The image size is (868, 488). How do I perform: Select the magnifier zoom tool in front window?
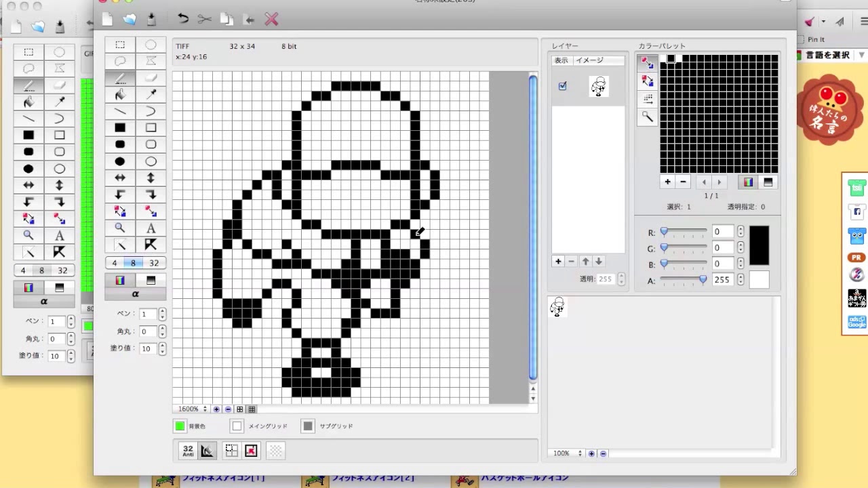point(120,228)
